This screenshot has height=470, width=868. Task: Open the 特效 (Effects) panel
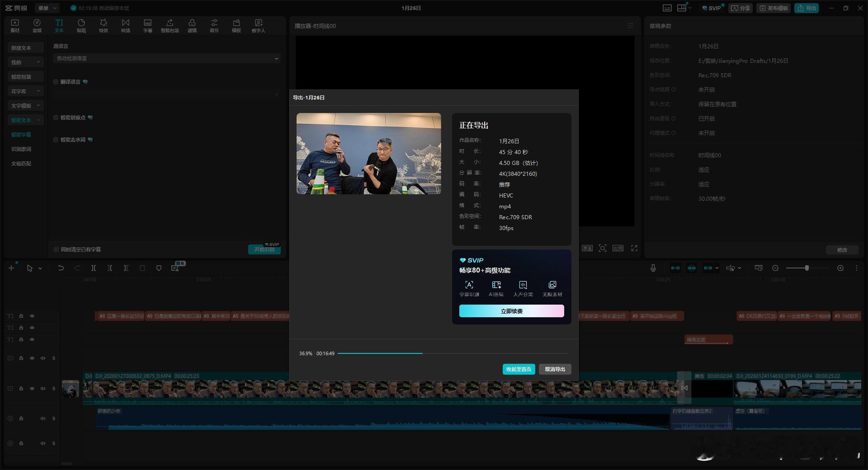(x=104, y=25)
